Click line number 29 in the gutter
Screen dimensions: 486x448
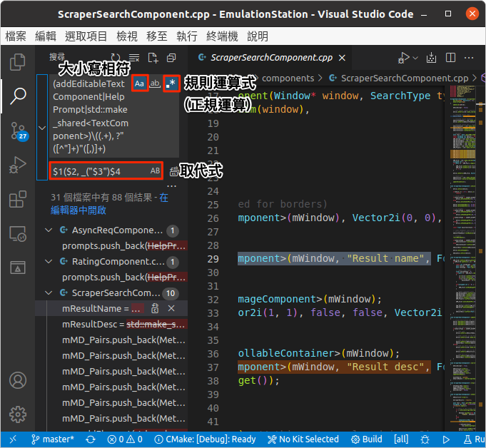point(213,259)
